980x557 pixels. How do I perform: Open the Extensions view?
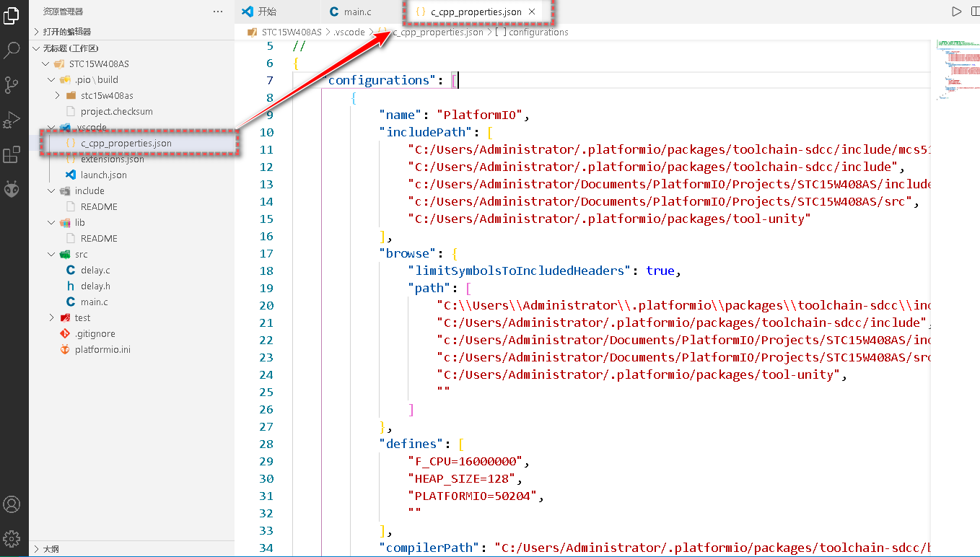(x=12, y=154)
